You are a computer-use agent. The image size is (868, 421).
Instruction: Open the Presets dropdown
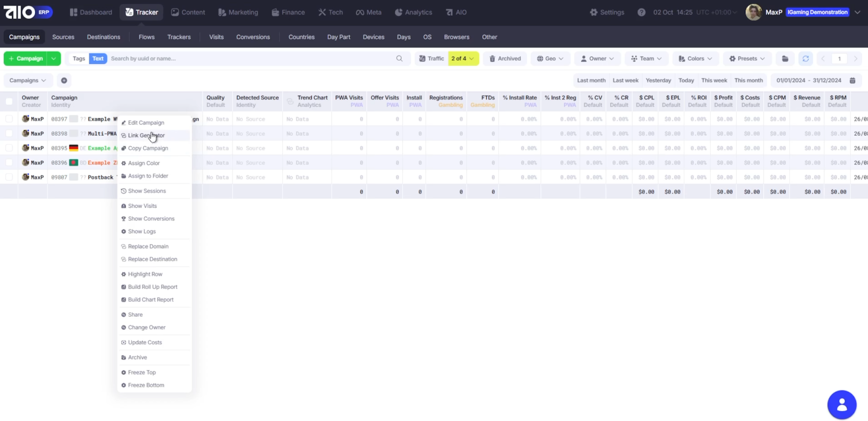(747, 59)
